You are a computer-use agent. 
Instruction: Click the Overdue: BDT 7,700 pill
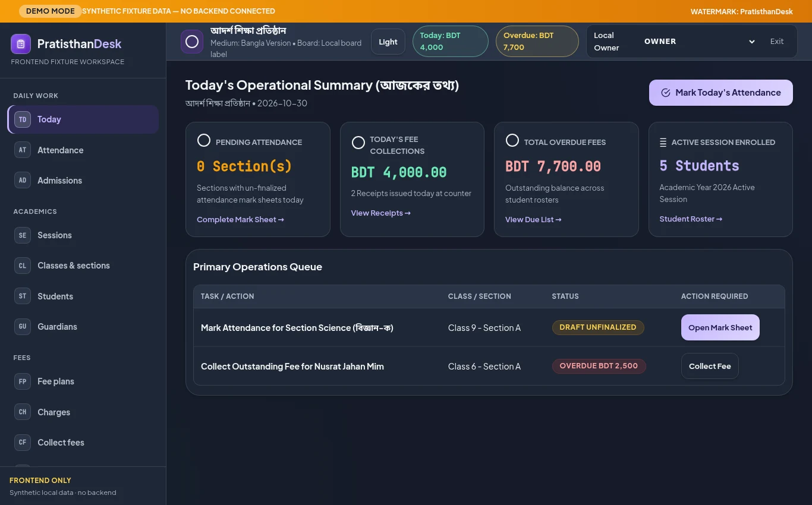click(x=537, y=42)
